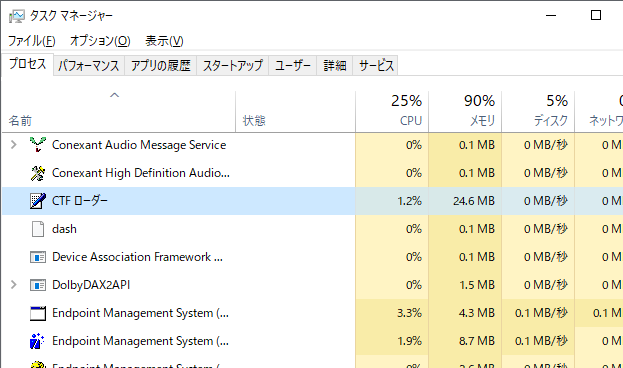Click the Task Manager title bar icon

(17, 16)
